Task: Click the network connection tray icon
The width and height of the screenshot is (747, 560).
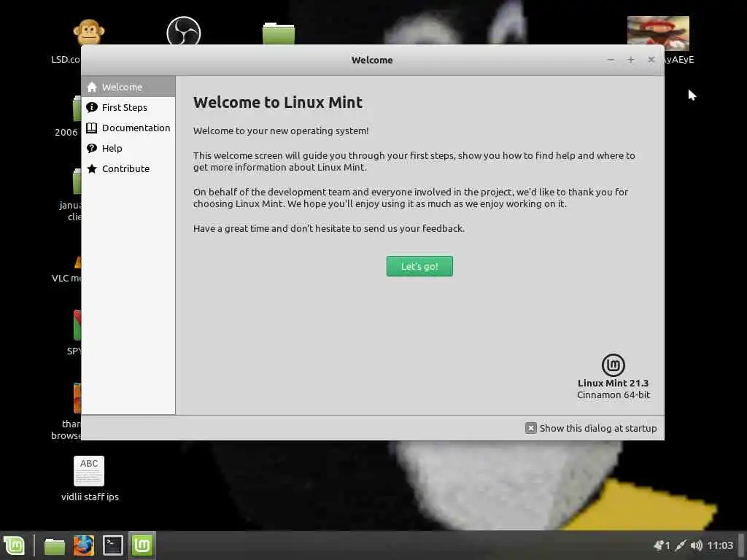Action: pos(681,545)
